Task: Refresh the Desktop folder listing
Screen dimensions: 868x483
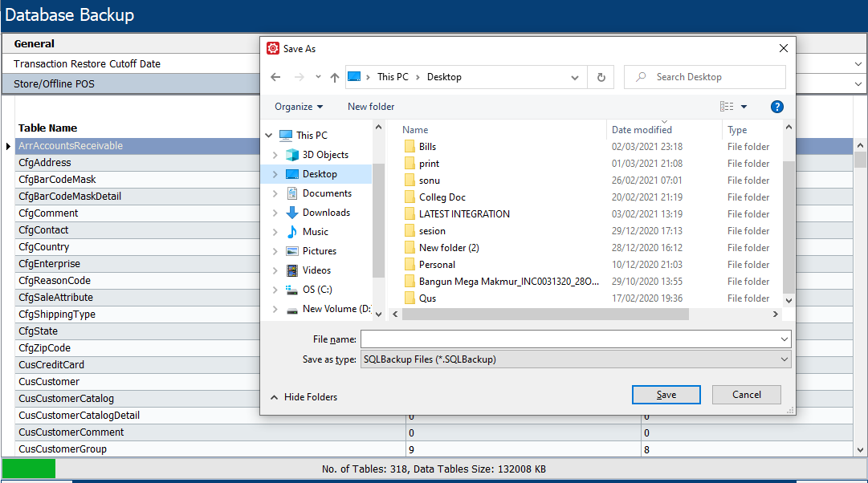Action: pyautogui.click(x=601, y=78)
